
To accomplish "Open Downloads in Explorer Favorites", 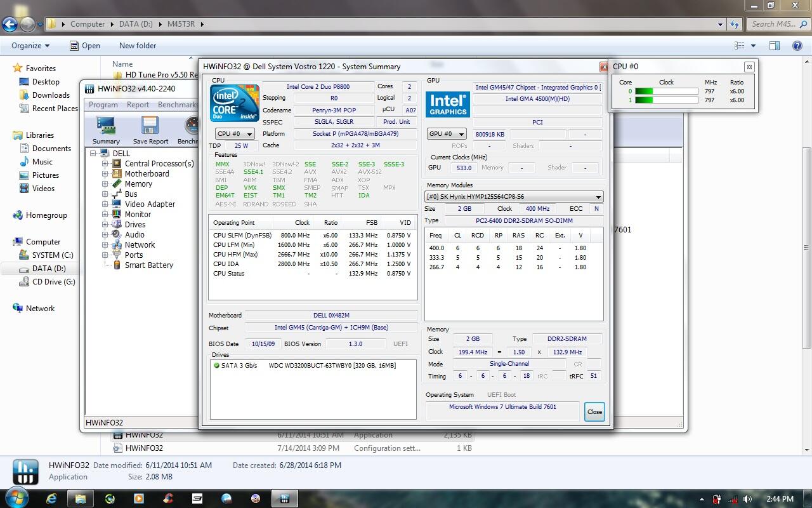I will (x=51, y=95).
